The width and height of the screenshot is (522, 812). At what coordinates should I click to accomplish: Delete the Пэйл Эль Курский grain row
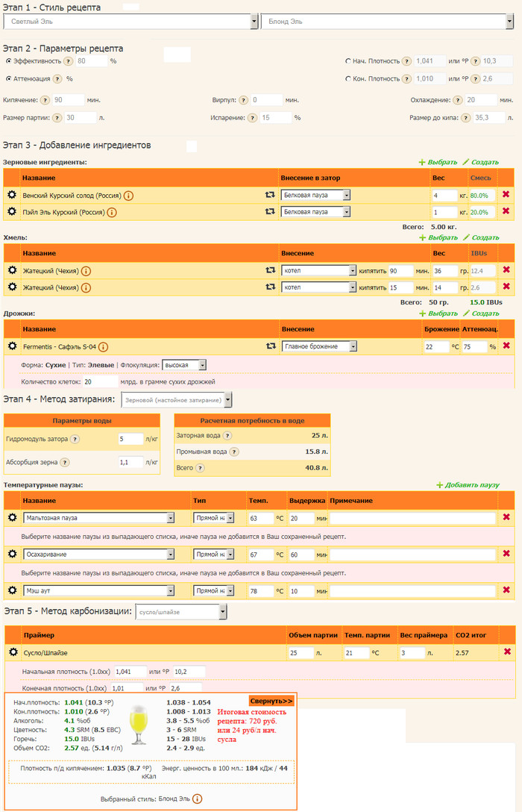[506, 212]
